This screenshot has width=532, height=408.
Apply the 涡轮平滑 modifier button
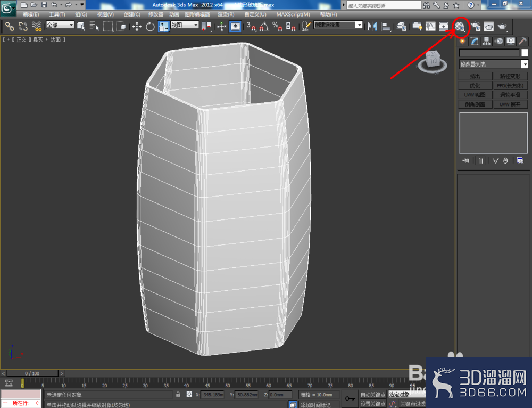click(x=510, y=95)
